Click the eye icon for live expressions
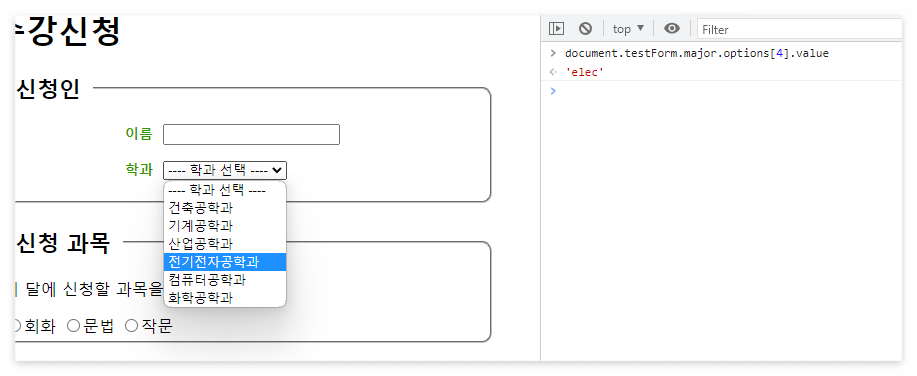Viewport: 917px width, 376px height. point(672,29)
